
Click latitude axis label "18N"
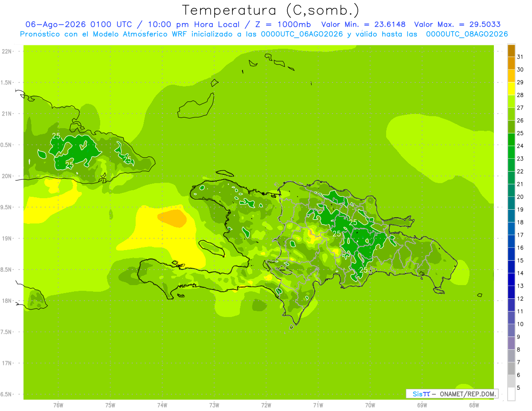(7, 301)
